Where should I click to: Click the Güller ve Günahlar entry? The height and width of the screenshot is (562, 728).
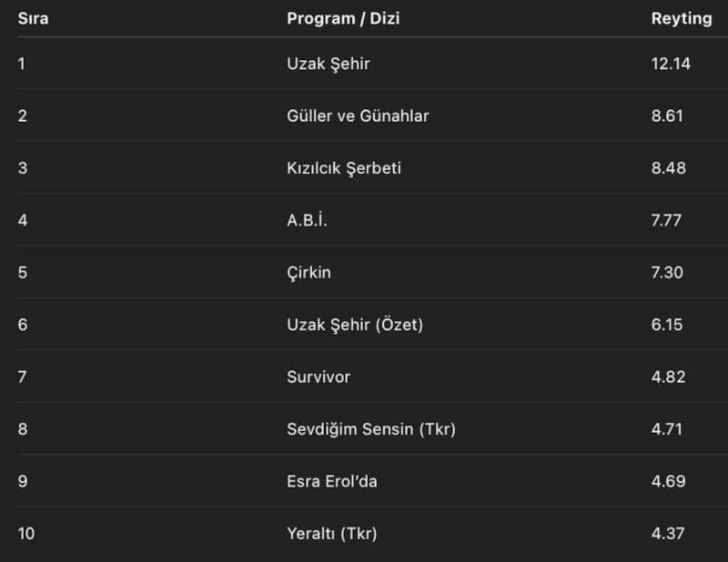358,115
